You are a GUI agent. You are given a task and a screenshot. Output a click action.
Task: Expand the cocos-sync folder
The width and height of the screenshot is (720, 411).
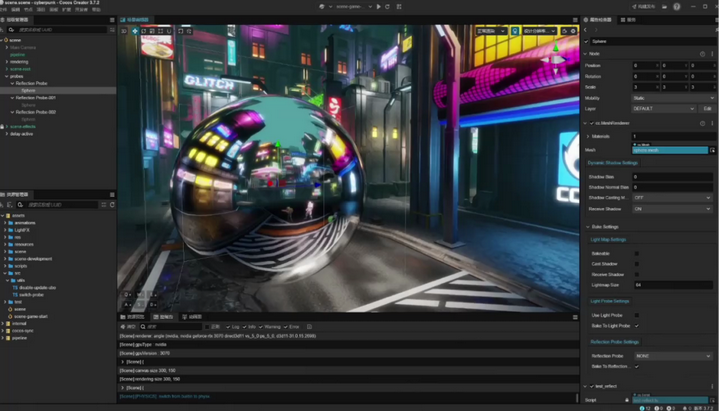tap(2, 331)
